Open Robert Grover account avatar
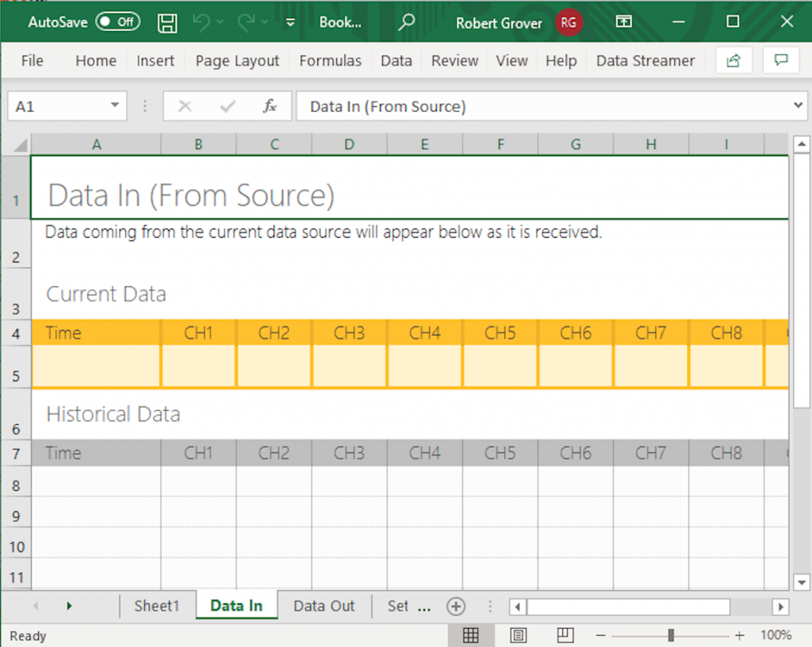Viewport: 812px width, 647px height. tap(569, 23)
